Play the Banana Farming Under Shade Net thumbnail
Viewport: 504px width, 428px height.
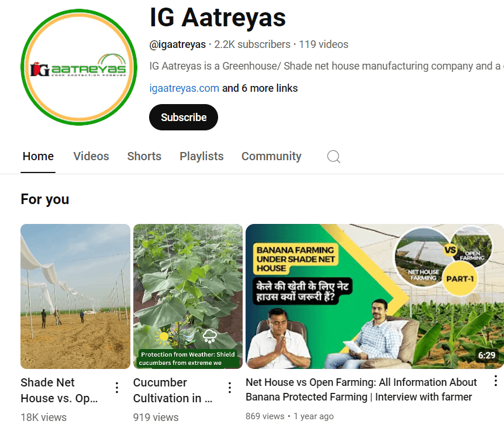(x=375, y=296)
